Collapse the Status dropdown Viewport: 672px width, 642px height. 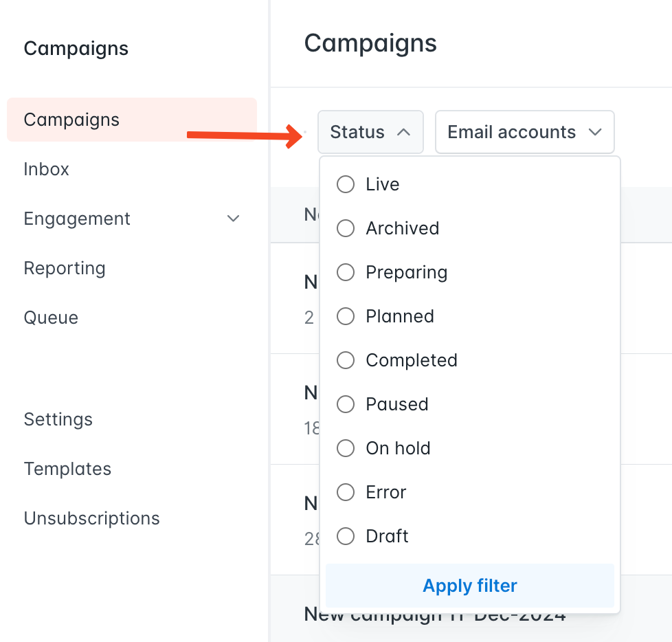click(x=370, y=132)
